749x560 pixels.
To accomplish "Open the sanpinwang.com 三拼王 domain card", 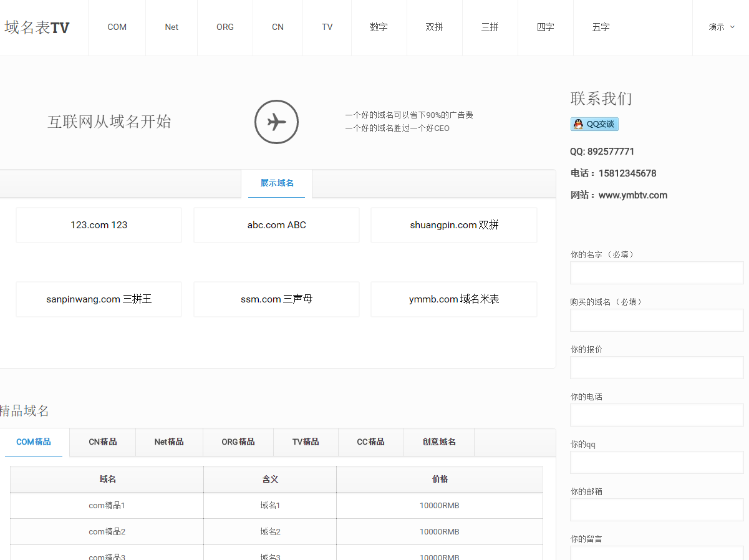I will coord(99,299).
